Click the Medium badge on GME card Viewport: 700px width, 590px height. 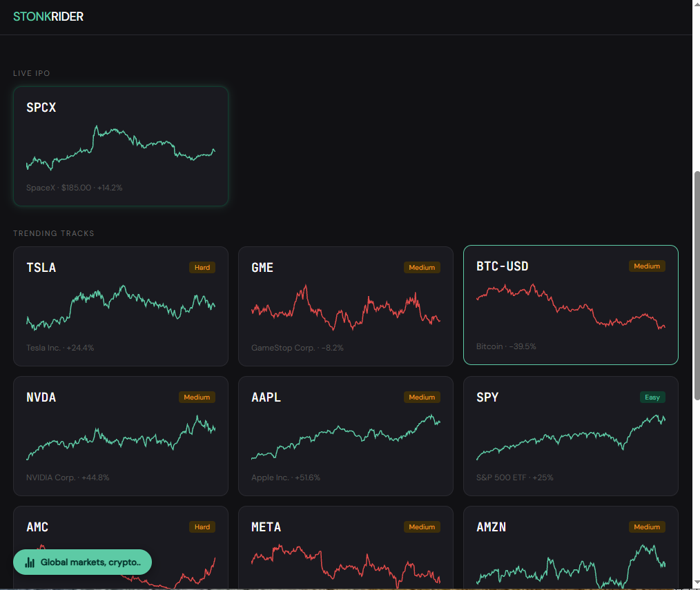tap(422, 267)
